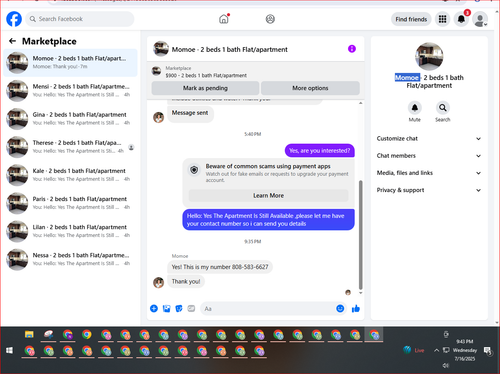
Task: Expand Media, files and links section
Action: pyautogui.click(x=429, y=173)
